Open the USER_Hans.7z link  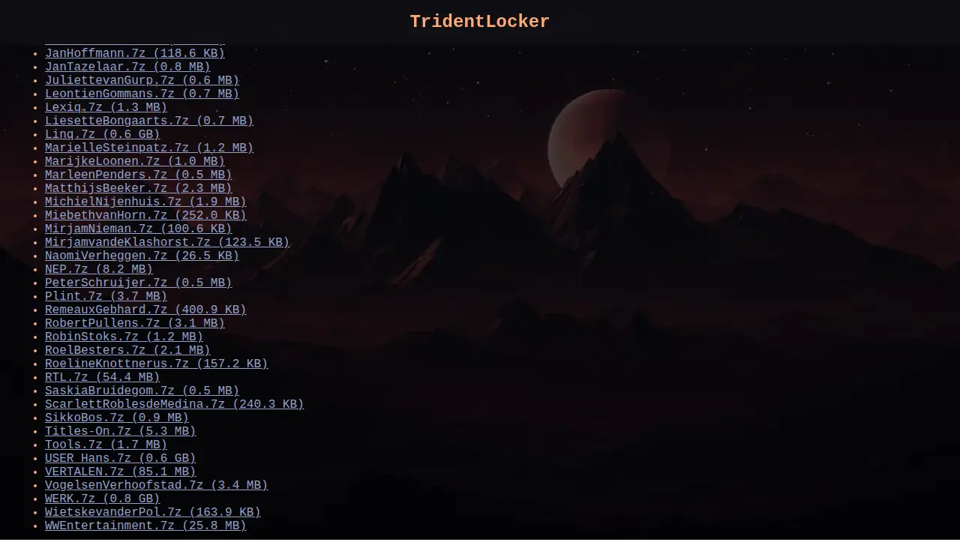click(x=120, y=459)
